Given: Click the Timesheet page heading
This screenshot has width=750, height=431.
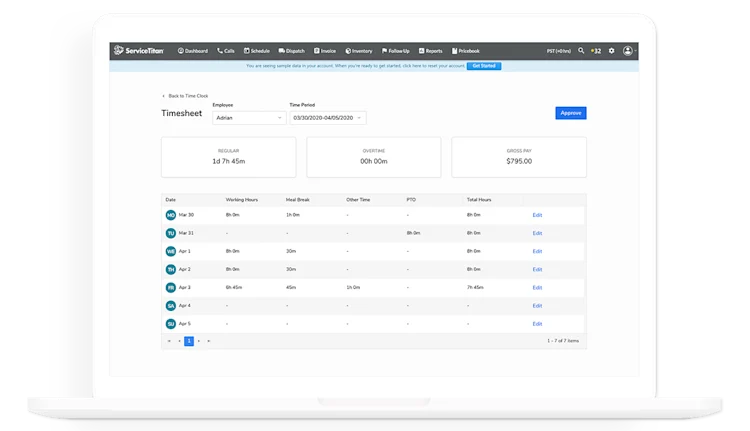Looking at the screenshot, I should pyautogui.click(x=182, y=113).
